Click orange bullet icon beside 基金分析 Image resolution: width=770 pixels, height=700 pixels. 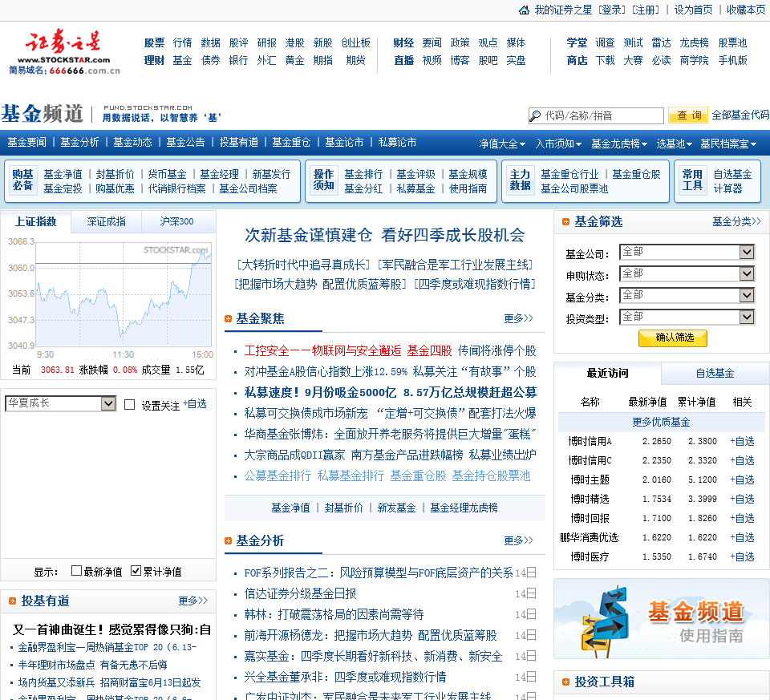click(228, 540)
